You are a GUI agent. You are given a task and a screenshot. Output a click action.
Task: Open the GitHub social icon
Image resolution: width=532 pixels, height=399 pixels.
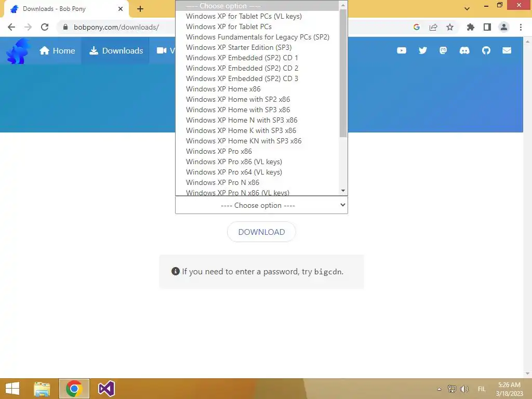486,50
